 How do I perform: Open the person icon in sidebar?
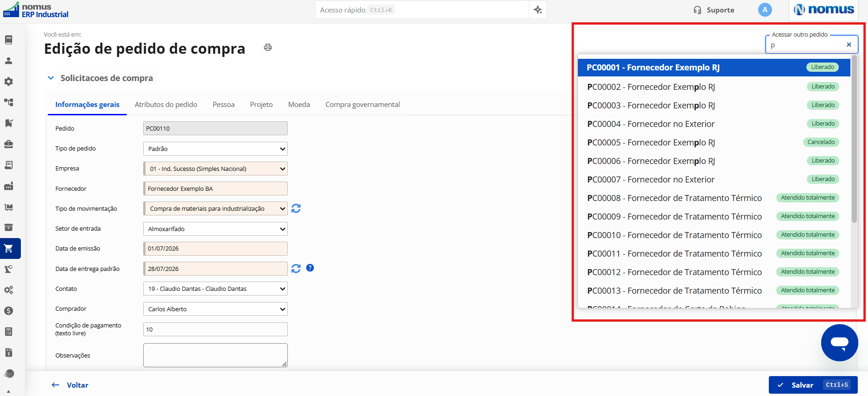[x=8, y=61]
